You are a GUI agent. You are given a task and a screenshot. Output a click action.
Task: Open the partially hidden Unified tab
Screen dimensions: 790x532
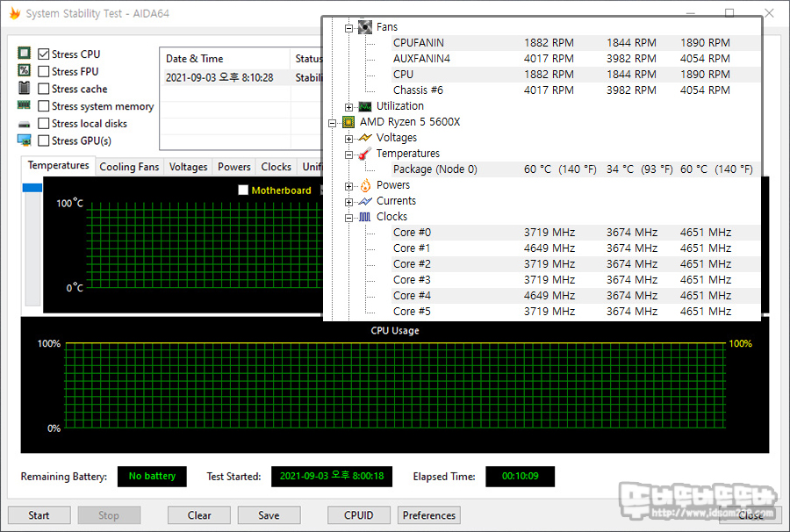(311, 167)
